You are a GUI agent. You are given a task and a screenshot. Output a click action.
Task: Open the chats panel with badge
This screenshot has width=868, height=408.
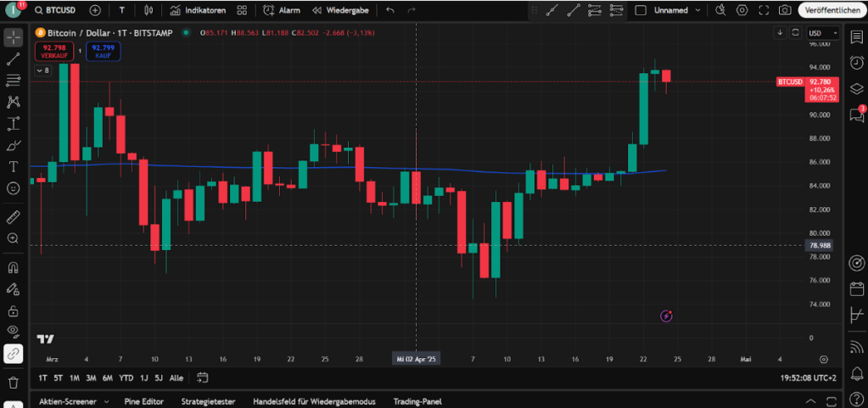tap(856, 115)
